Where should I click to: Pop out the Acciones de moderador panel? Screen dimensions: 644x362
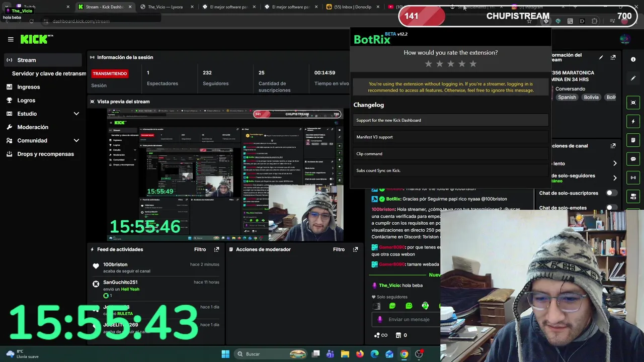[355, 249]
